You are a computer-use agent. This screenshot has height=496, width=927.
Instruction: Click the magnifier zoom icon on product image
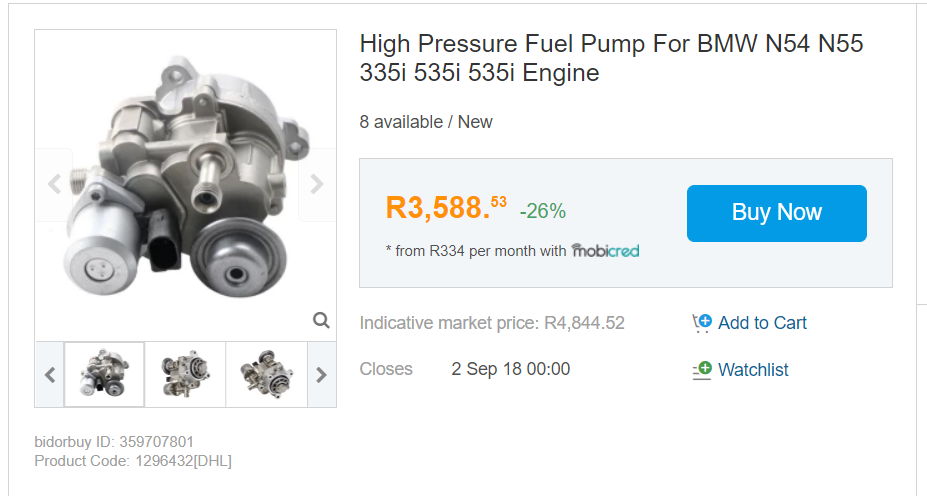321,320
